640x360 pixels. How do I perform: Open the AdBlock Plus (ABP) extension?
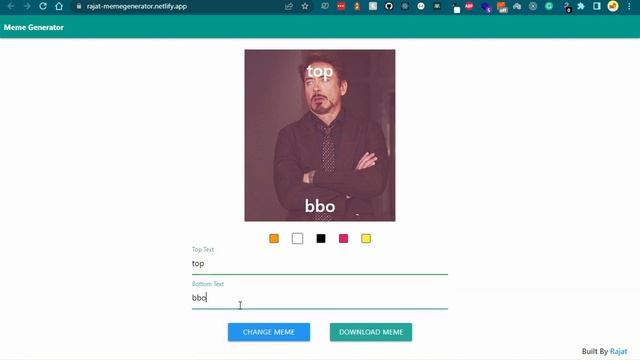pos(469,6)
